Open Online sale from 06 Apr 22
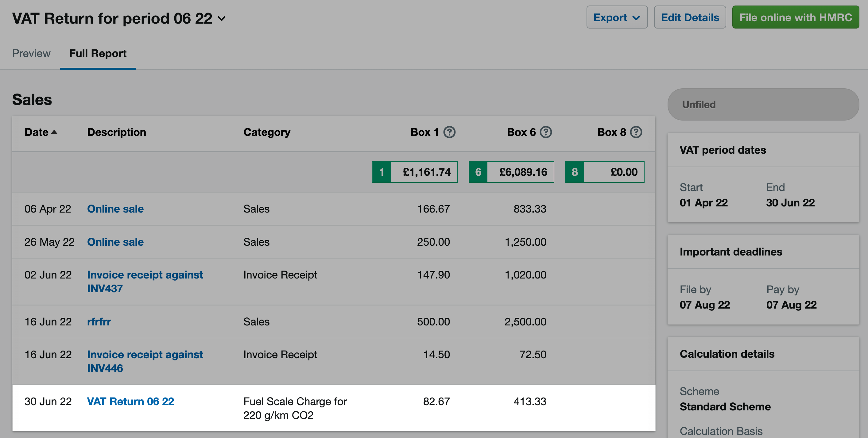 click(115, 209)
